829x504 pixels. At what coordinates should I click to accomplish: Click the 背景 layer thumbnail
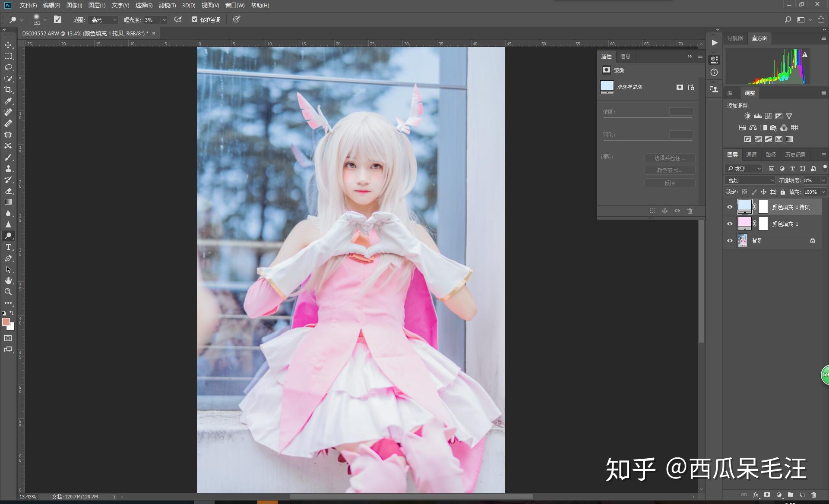pos(743,240)
